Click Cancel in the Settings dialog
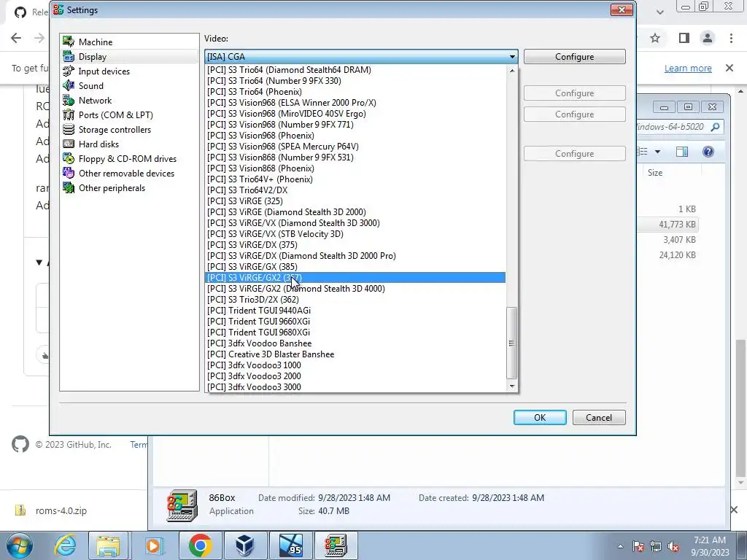Screen dimensions: 747x560 pos(599,418)
